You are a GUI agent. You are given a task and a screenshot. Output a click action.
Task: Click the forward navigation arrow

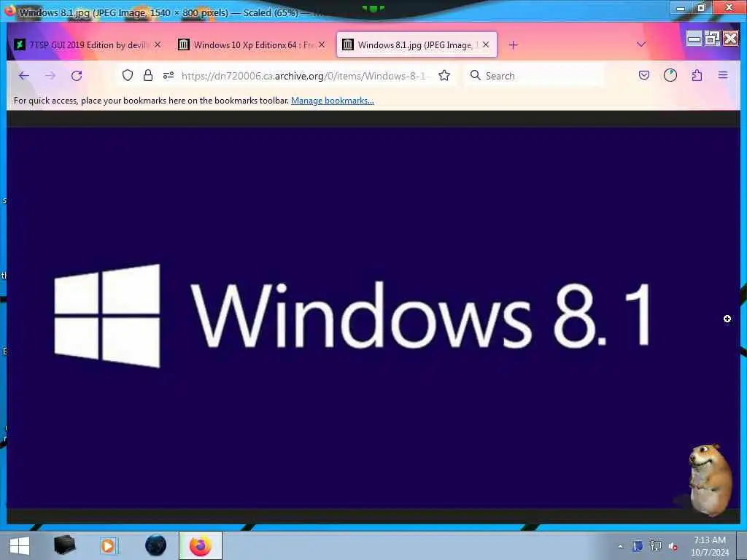(50, 76)
